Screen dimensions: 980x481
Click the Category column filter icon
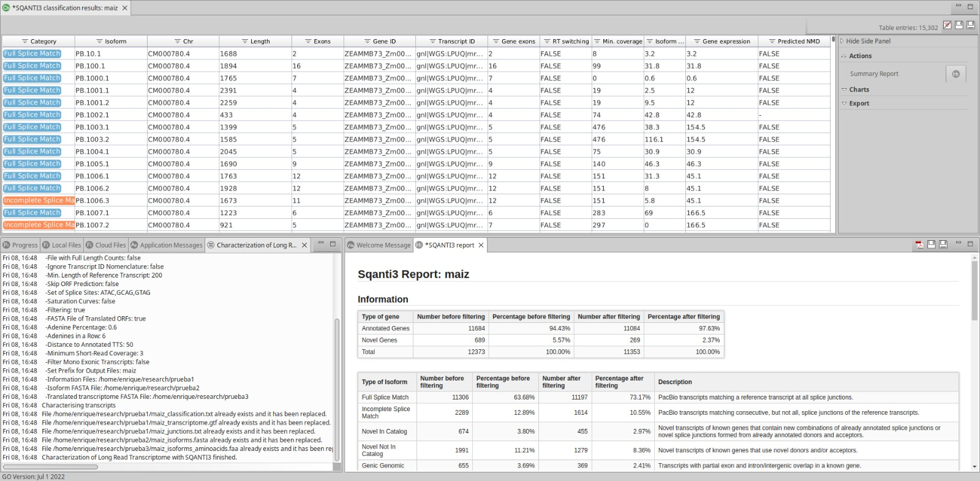25,41
